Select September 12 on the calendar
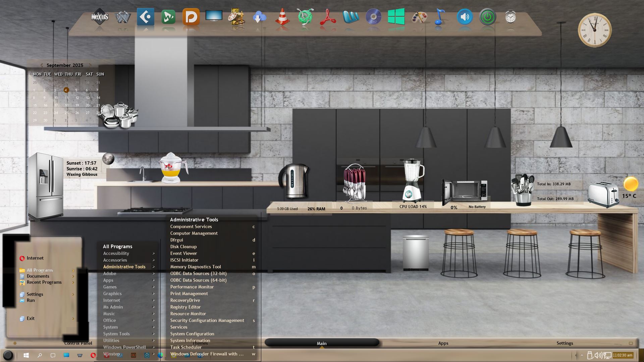644x362 pixels. pyautogui.click(x=77, y=98)
